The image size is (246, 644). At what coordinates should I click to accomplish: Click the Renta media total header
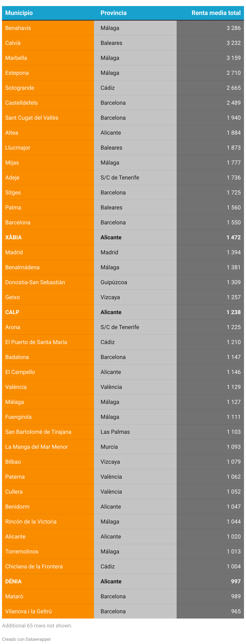click(216, 13)
